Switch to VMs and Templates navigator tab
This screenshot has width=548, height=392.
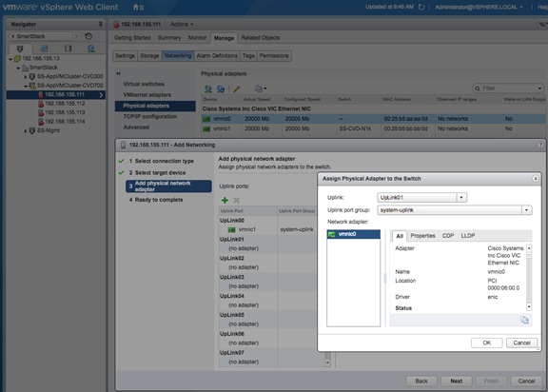click(x=44, y=49)
